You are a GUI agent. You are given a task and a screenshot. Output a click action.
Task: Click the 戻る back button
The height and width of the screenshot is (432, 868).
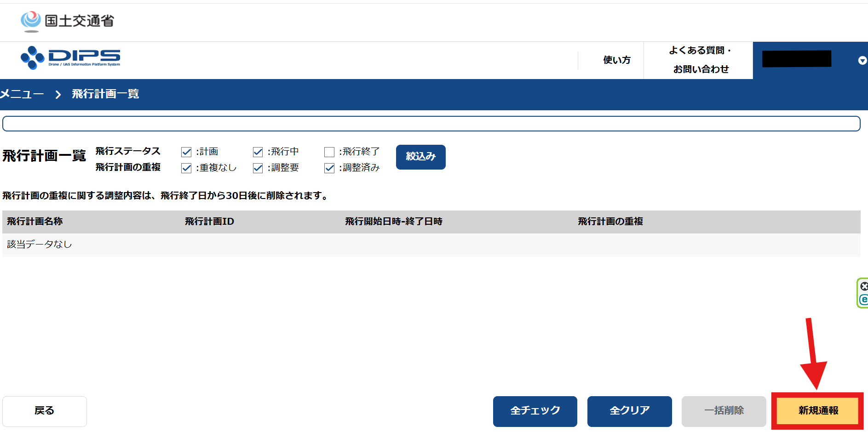click(45, 411)
